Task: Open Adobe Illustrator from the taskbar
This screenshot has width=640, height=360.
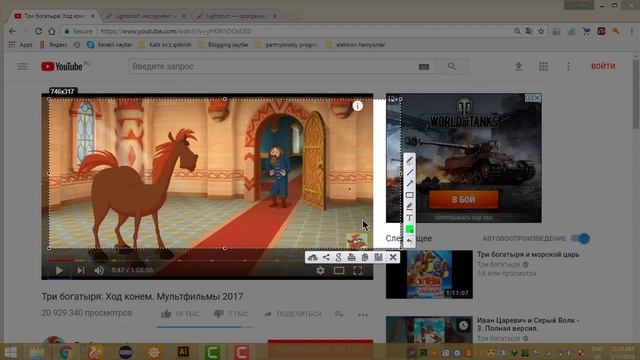Action: pyautogui.click(x=183, y=352)
